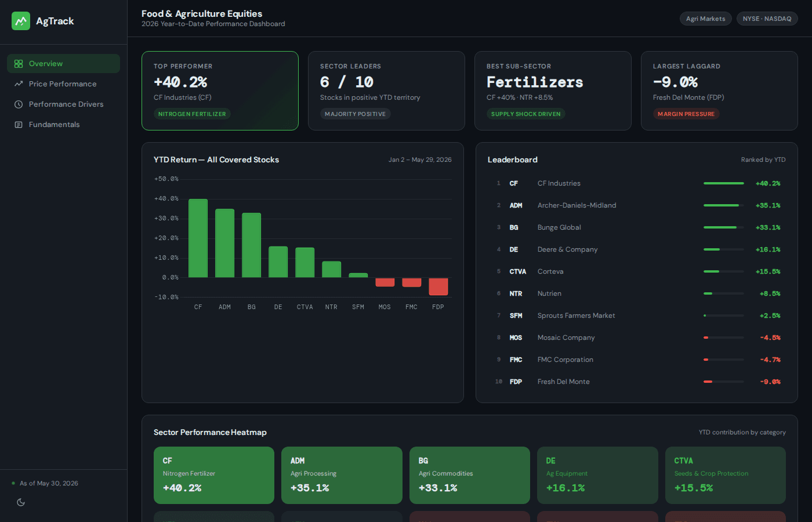Click the SUPPLY SHOCK DRIVEN badge

click(x=525, y=114)
